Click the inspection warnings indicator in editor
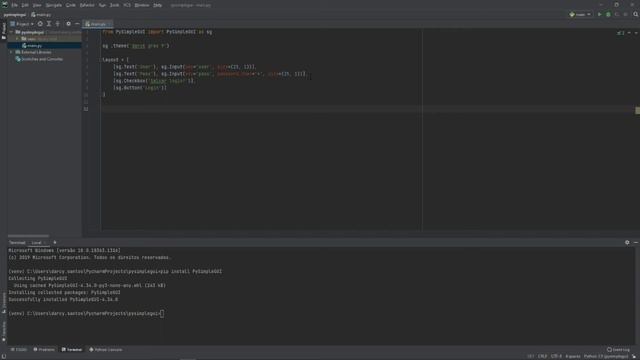The width and height of the screenshot is (640, 360). 620,33
